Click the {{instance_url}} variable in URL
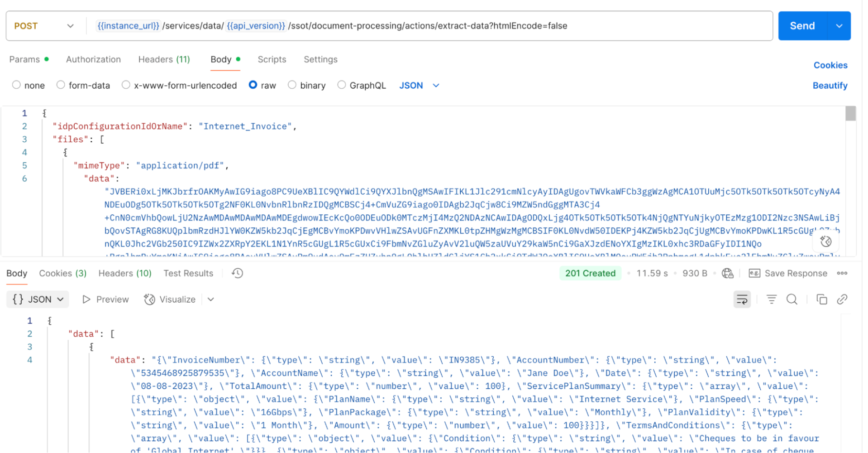 tap(129, 26)
